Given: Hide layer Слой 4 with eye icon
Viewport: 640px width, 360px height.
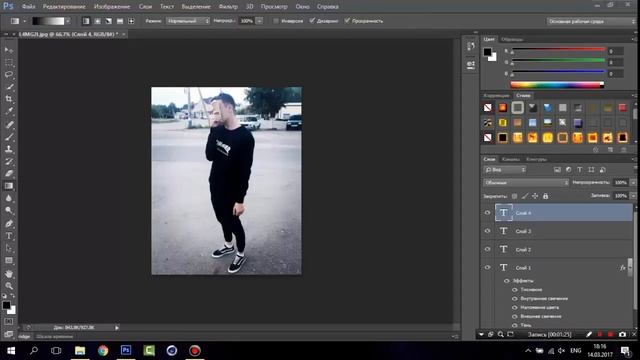Looking at the screenshot, I should click(x=487, y=213).
